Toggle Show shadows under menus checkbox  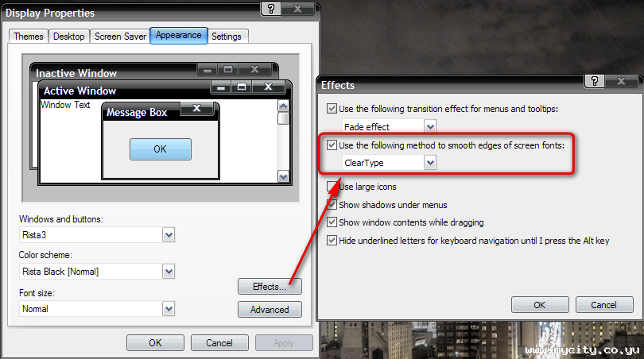click(332, 204)
